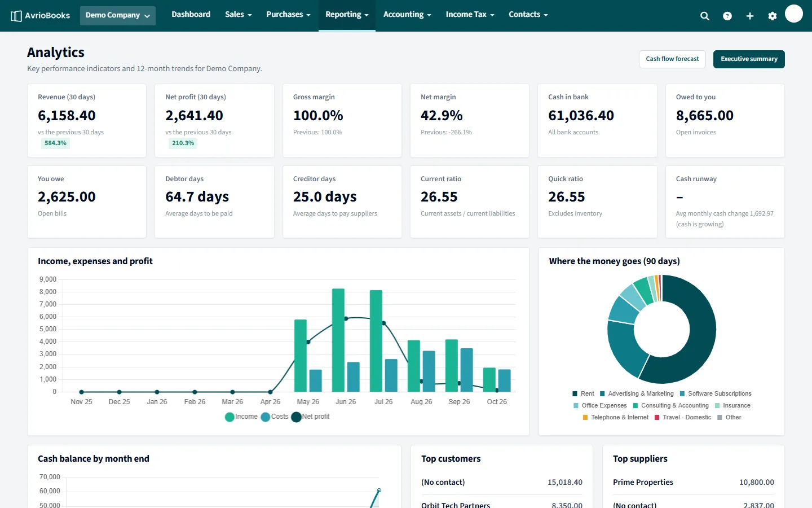Toggle Income series in chart legend
This screenshot has width=812, height=508.
coord(241,417)
